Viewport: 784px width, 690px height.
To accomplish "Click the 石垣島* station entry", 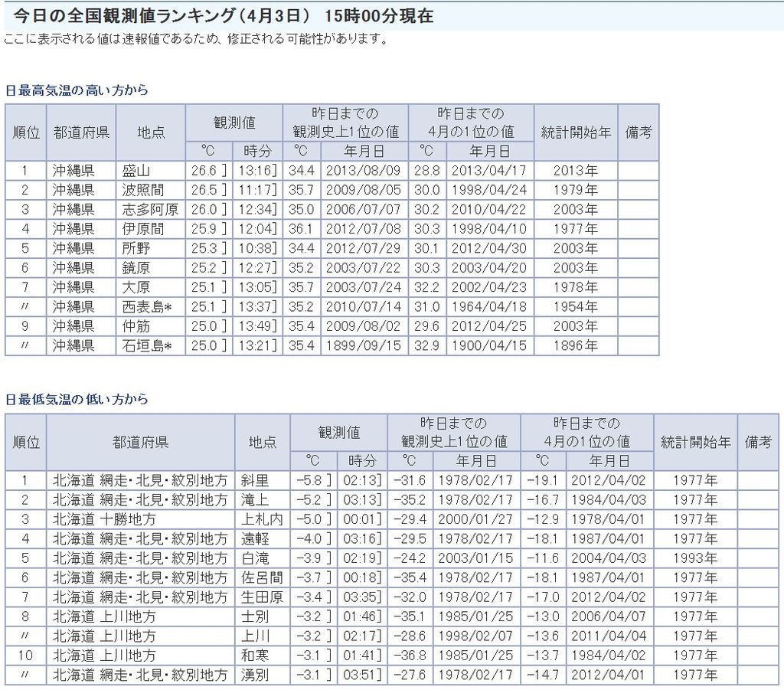I will point(147,346).
